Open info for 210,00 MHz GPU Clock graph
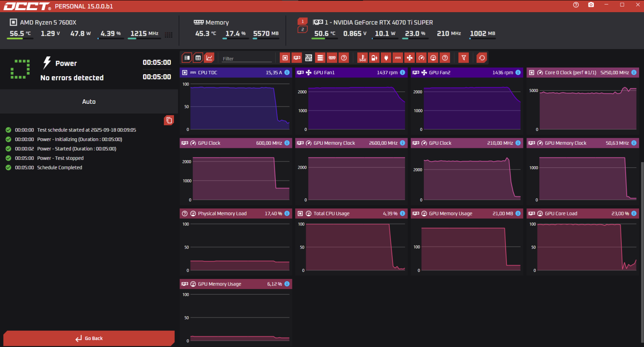The image size is (644, 347). (518, 143)
